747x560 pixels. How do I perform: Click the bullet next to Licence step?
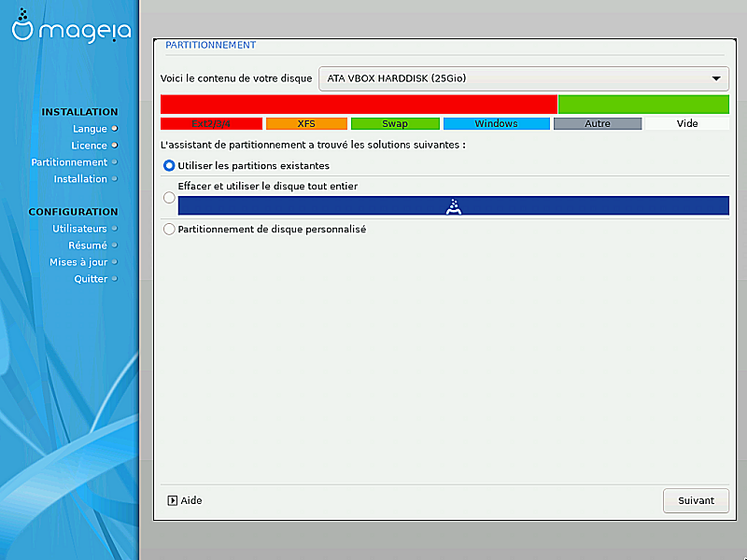[115, 145]
